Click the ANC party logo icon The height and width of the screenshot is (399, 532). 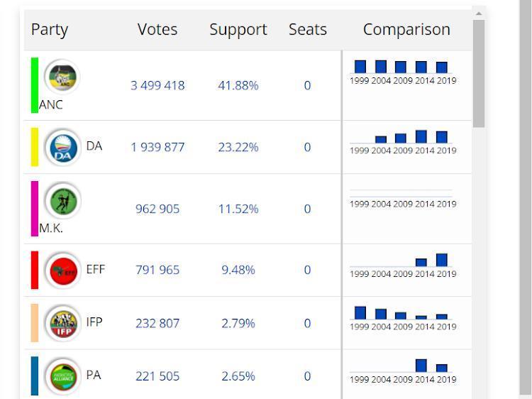[x=62, y=76]
